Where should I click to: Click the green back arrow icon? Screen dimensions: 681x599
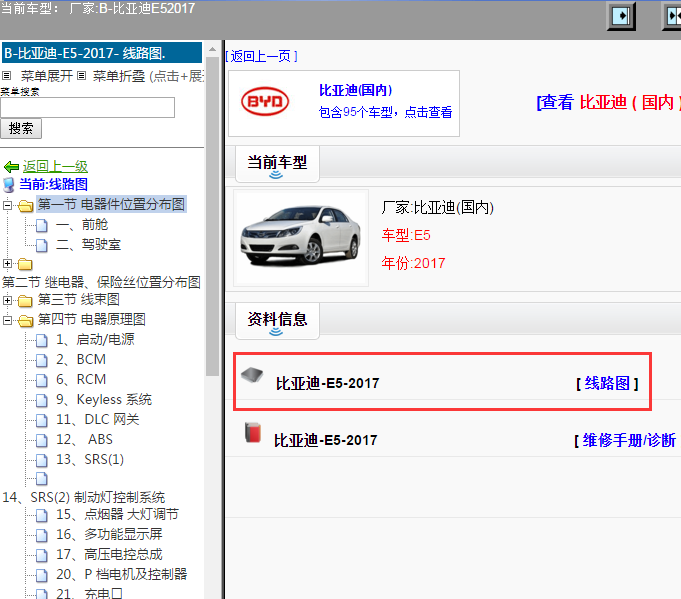pyautogui.click(x=11, y=167)
